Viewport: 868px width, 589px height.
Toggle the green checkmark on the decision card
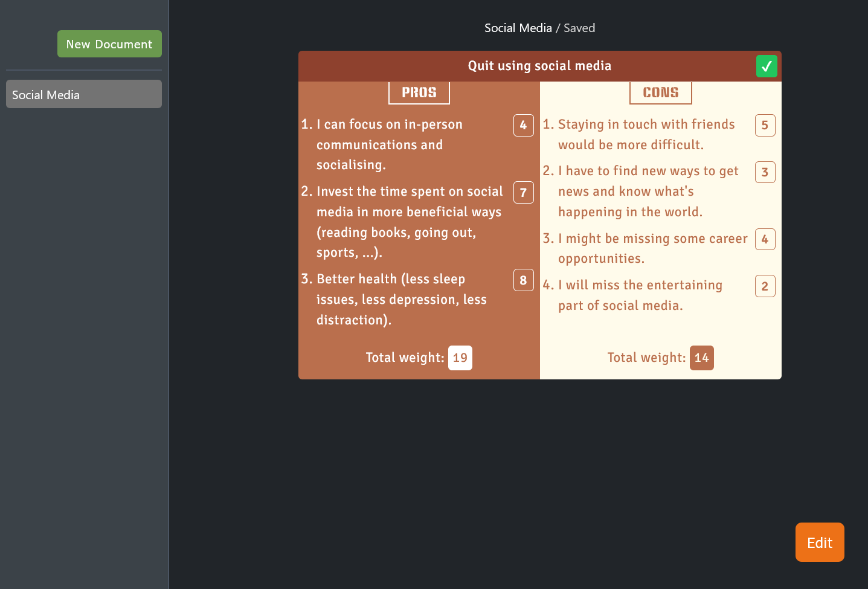tap(767, 66)
